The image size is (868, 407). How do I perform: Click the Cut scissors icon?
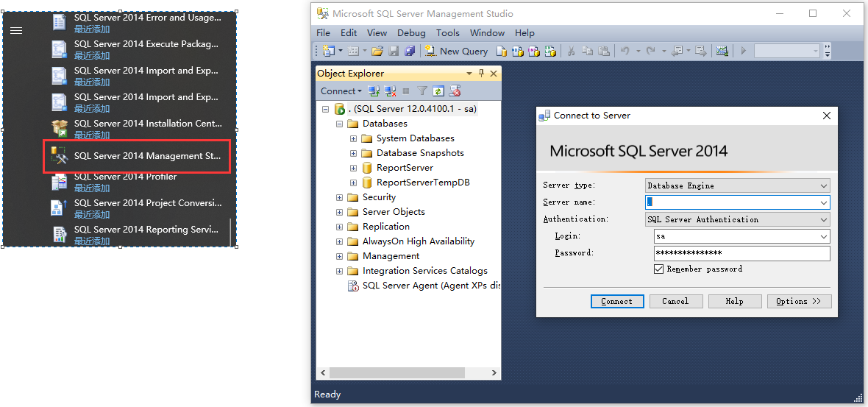(572, 51)
